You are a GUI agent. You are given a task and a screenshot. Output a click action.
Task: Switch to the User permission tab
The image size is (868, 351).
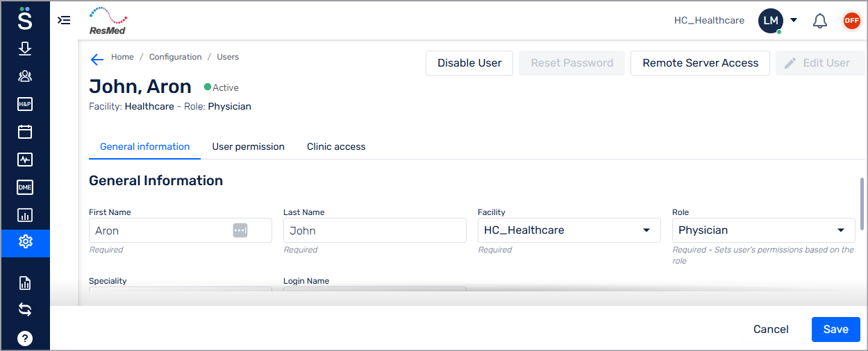coord(248,147)
